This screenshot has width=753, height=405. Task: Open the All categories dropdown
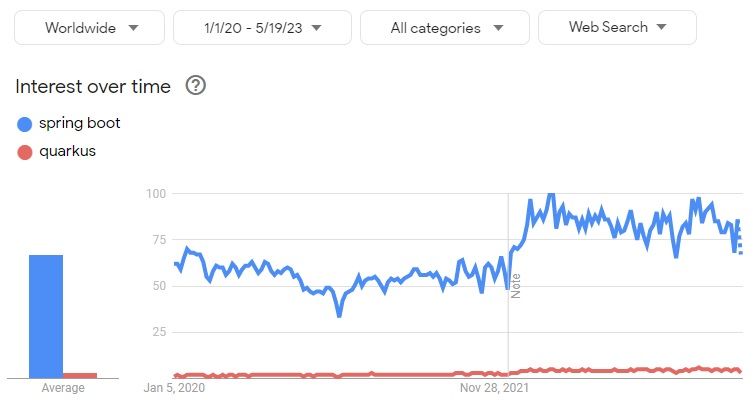coord(445,28)
